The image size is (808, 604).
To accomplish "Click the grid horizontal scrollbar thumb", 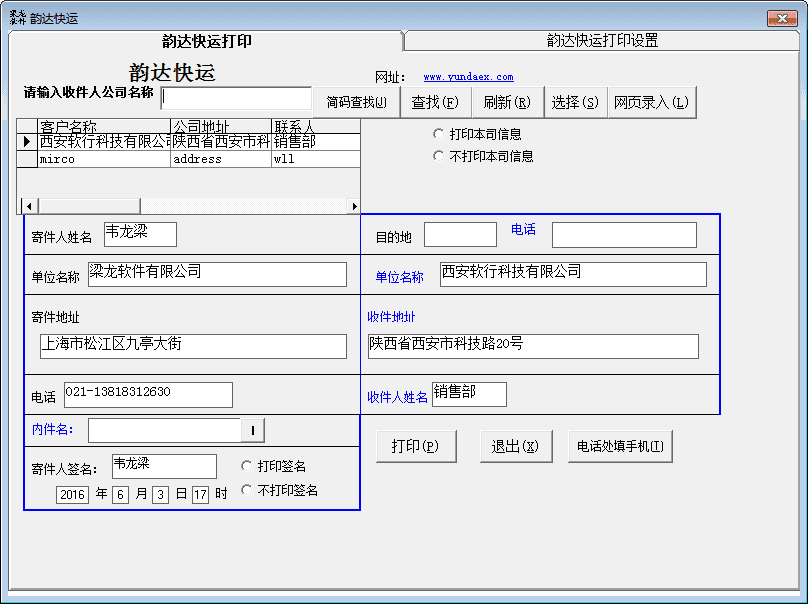I will [x=89, y=206].
